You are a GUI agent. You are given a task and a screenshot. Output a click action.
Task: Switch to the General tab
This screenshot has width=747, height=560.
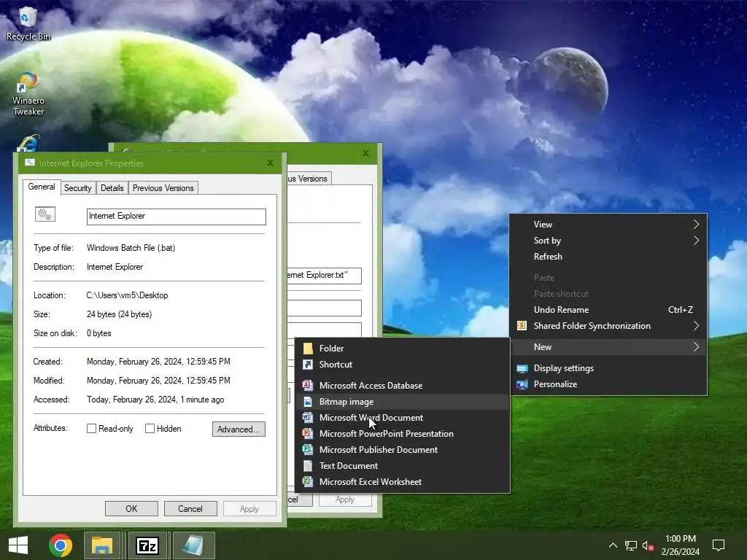42,187
